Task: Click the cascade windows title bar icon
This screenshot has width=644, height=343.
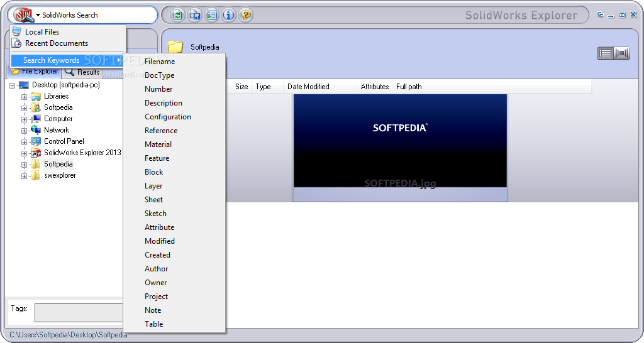Action: pos(600,15)
